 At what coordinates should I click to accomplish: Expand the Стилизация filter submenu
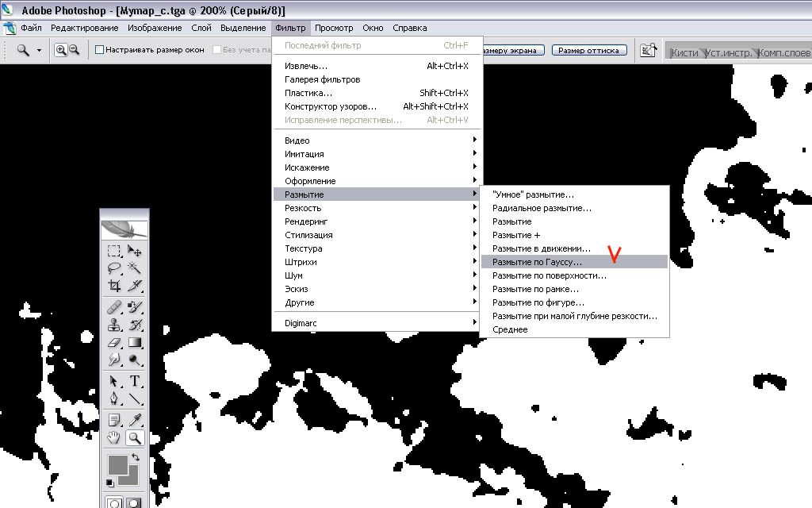(377, 235)
